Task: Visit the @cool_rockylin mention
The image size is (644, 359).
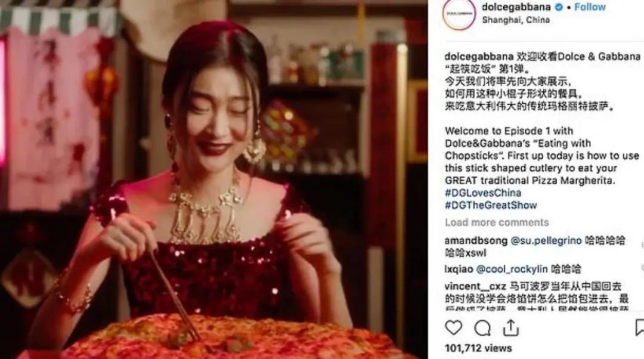Action: (x=512, y=270)
